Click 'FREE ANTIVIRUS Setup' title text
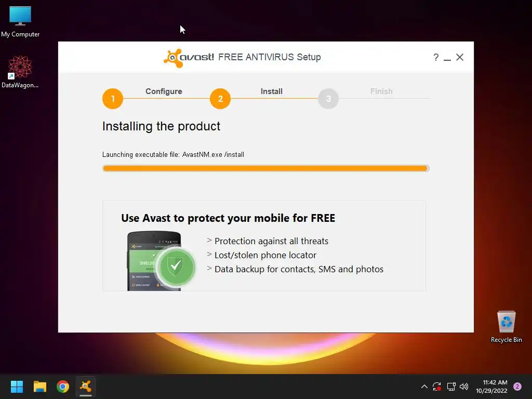This screenshot has width=532, height=399. click(x=270, y=57)
